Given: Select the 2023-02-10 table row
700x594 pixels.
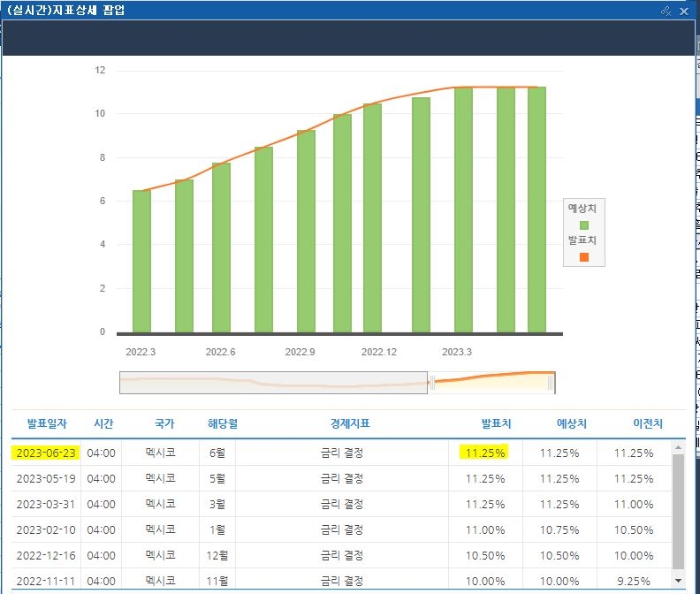Looking at the screenshot, I should [341, 529].
